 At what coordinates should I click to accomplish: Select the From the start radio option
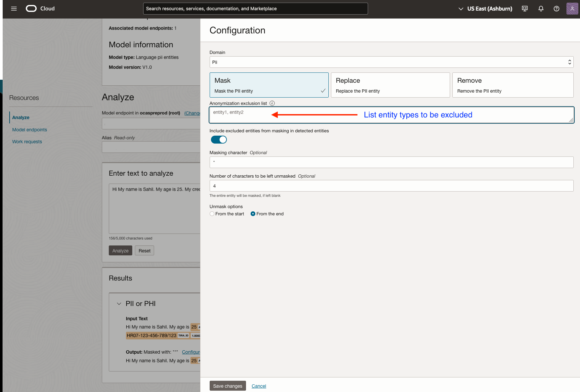[x=212, y=214]
